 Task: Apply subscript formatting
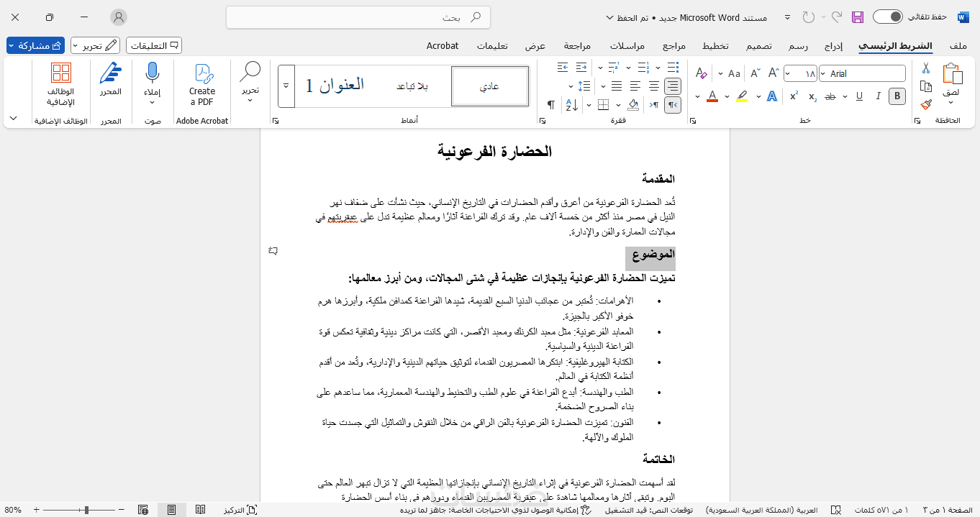[x=812, y=96]
